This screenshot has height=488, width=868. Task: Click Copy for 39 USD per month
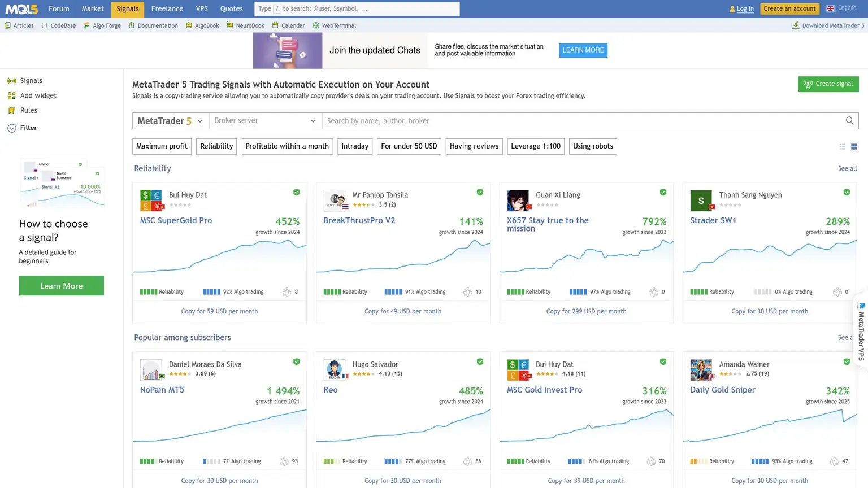586,481
